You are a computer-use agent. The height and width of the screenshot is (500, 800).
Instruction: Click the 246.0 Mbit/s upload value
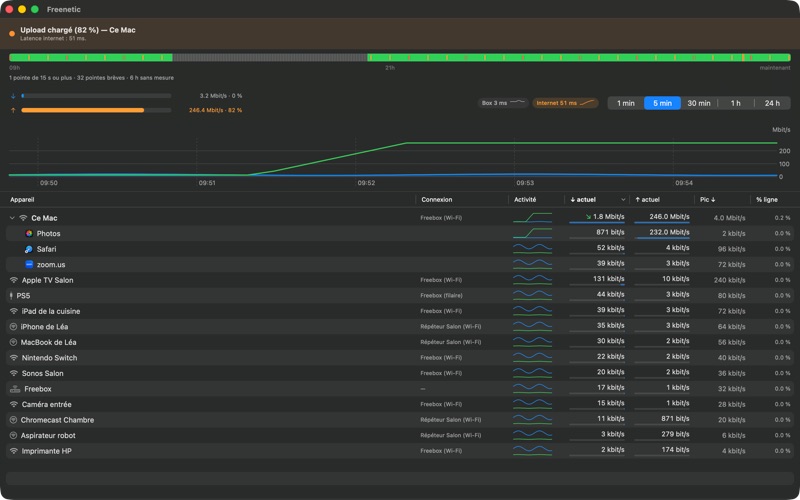[669, 217]
